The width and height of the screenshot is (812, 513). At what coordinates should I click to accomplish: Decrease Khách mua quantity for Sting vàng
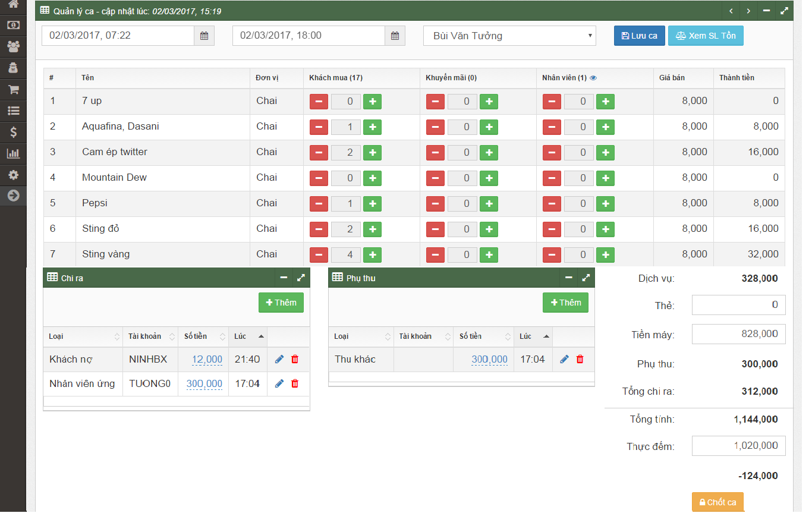pyautogui.click(x=319, y=254)
